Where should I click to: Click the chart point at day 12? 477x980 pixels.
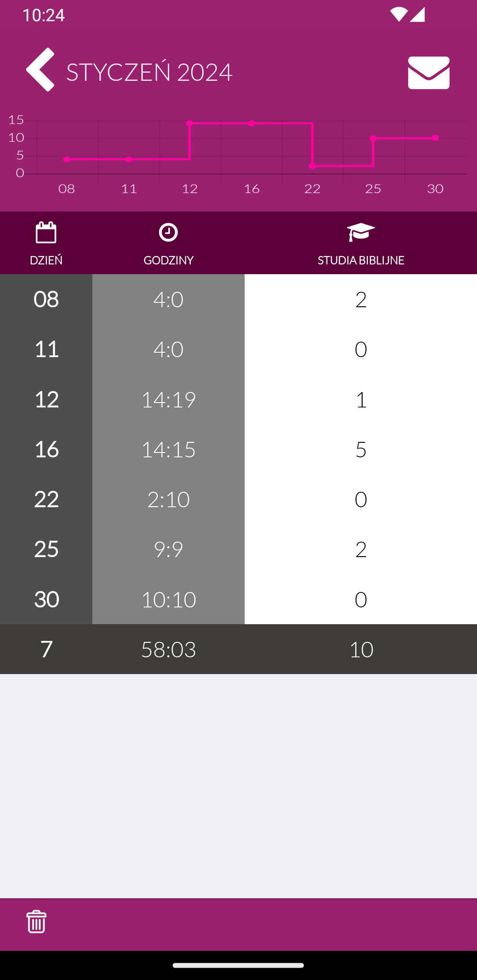click(189, 123)
